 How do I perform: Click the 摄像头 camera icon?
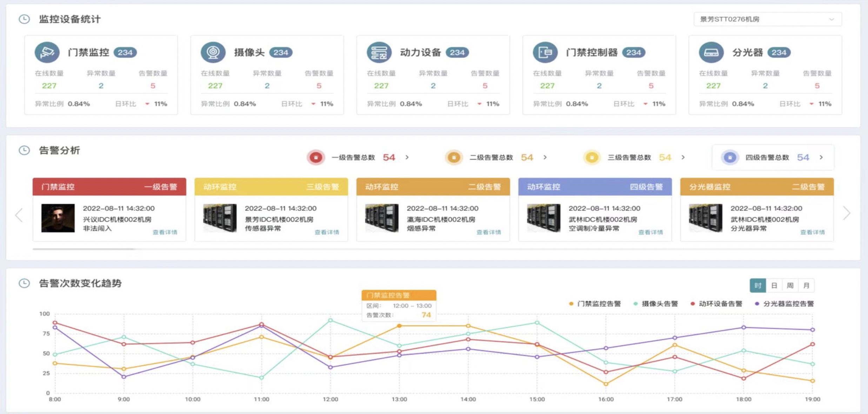point(213,52)
